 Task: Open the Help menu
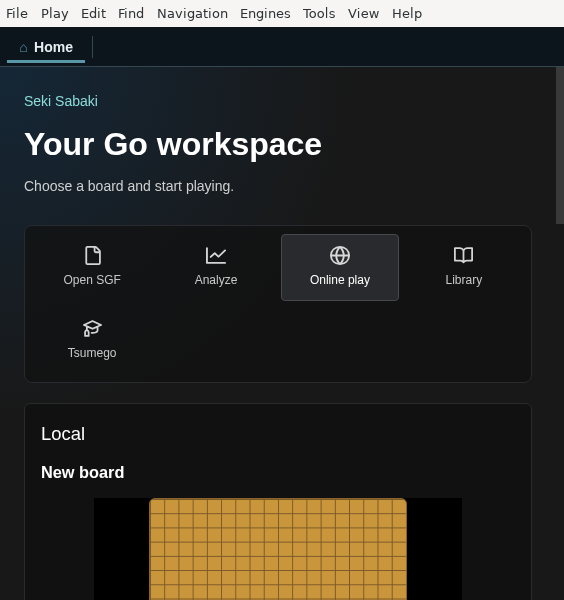tap(407, 13)
